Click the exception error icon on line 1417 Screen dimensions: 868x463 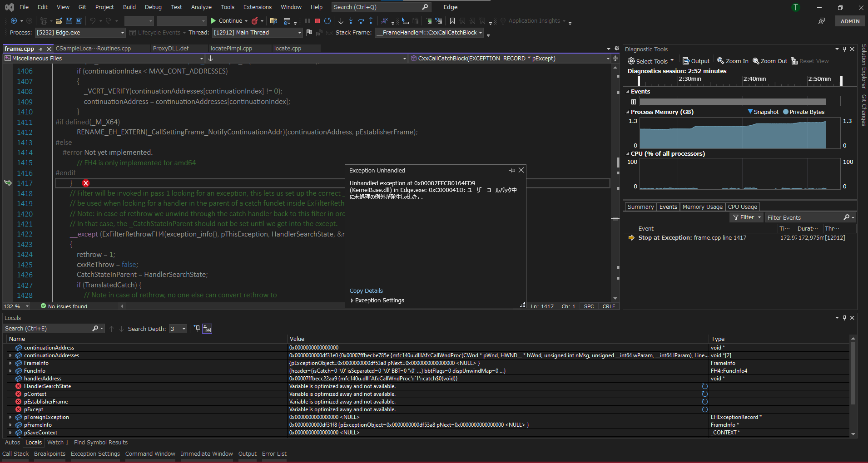[x=86, y=183]
